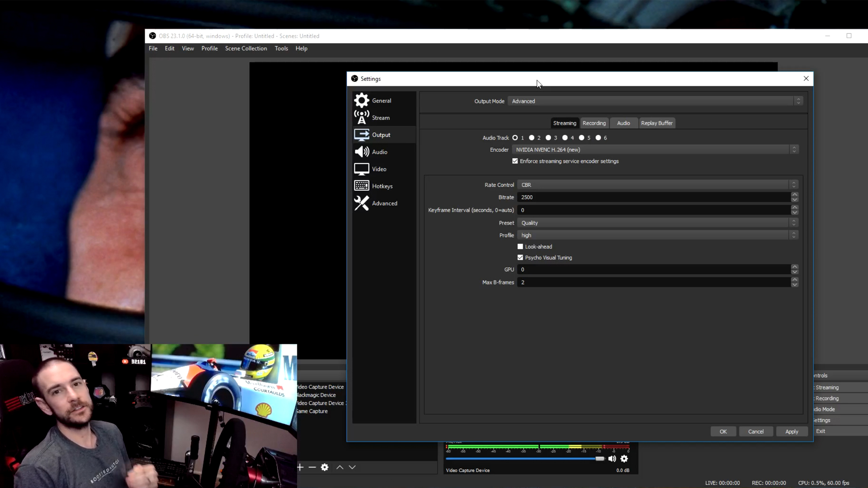Click the OBS logo in the title bar

152,36
